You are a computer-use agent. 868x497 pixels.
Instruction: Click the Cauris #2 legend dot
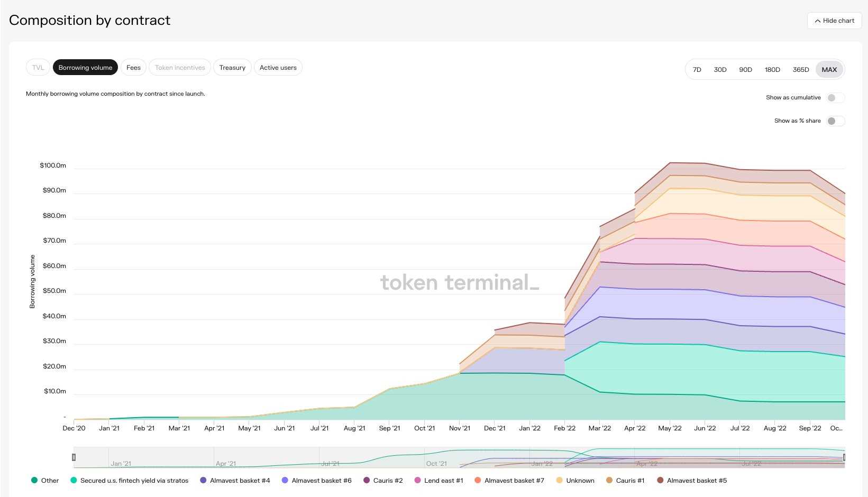click(367, 480)
